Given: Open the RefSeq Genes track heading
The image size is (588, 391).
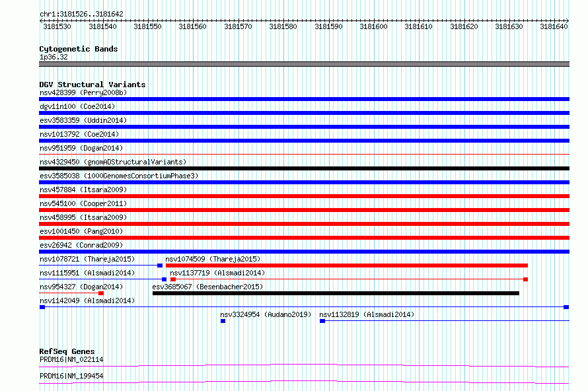Looking at the screenshot, I should (x=67, y=351).
